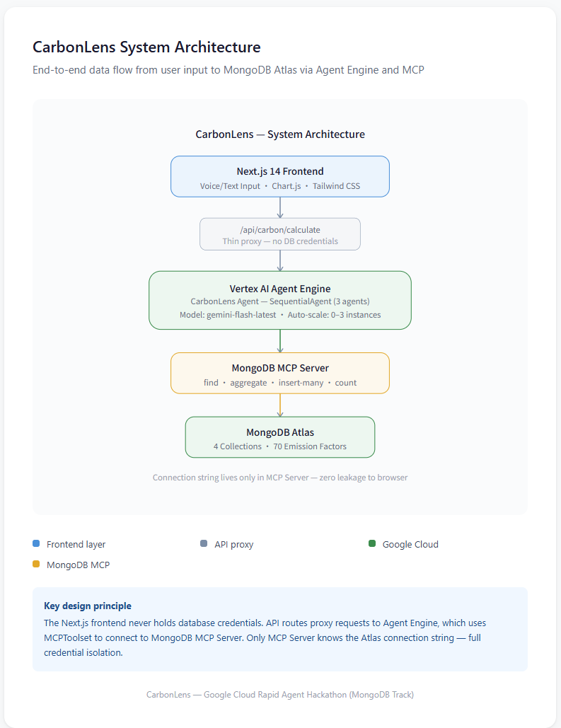The height and width of the screenshot is (728, 561).
Task: Click the orange MongoDB MCP legend swatch
Action: pyautogui.click(x=36, y=564)
